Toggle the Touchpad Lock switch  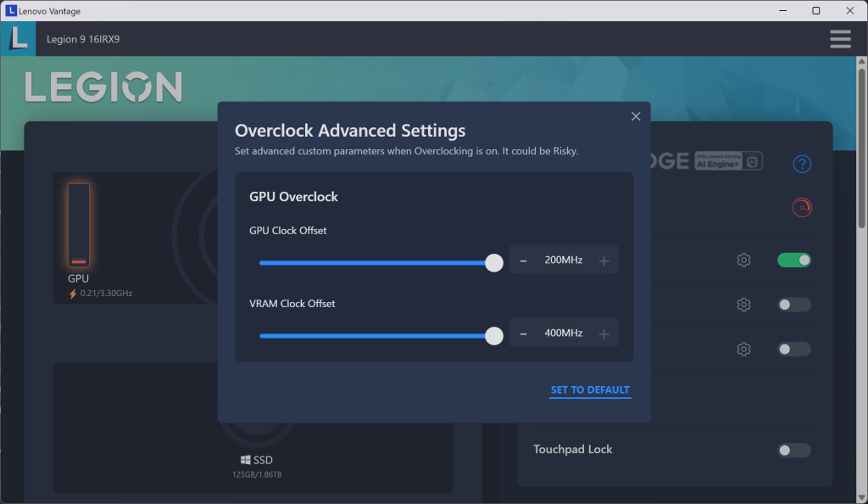click(793, 451)
